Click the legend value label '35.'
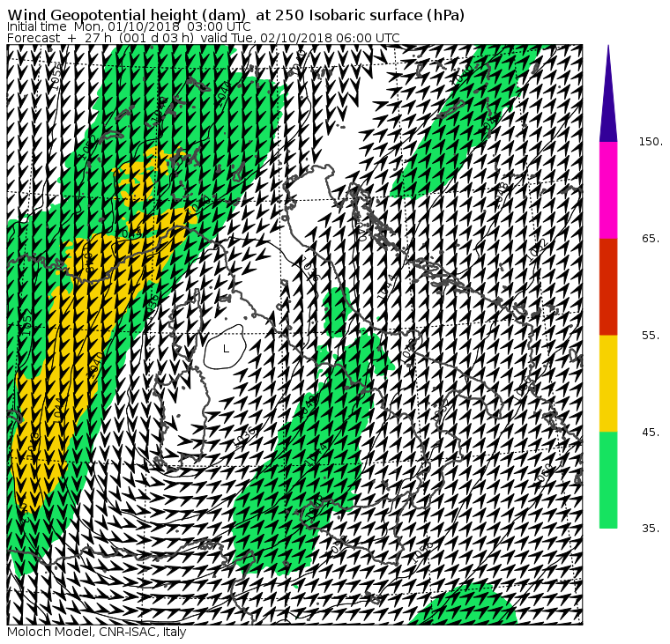Viewport: 670px width, 644px height. pos(651,529)
